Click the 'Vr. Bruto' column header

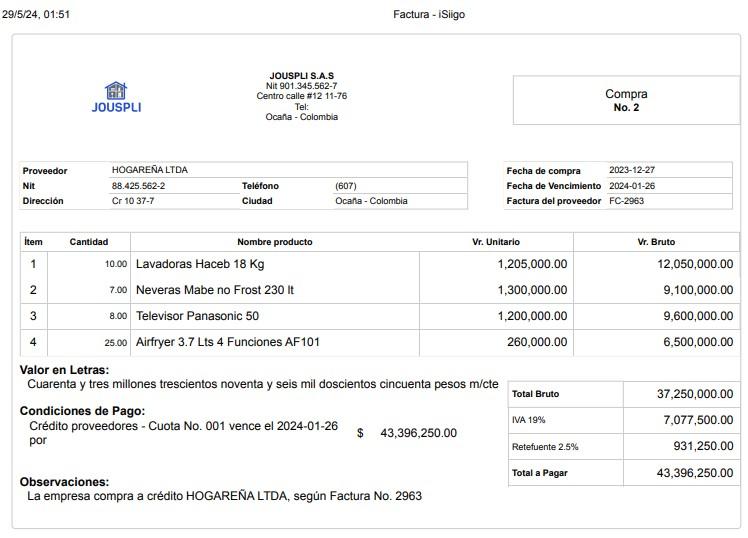pyautogui.click(x=656, y=242)
